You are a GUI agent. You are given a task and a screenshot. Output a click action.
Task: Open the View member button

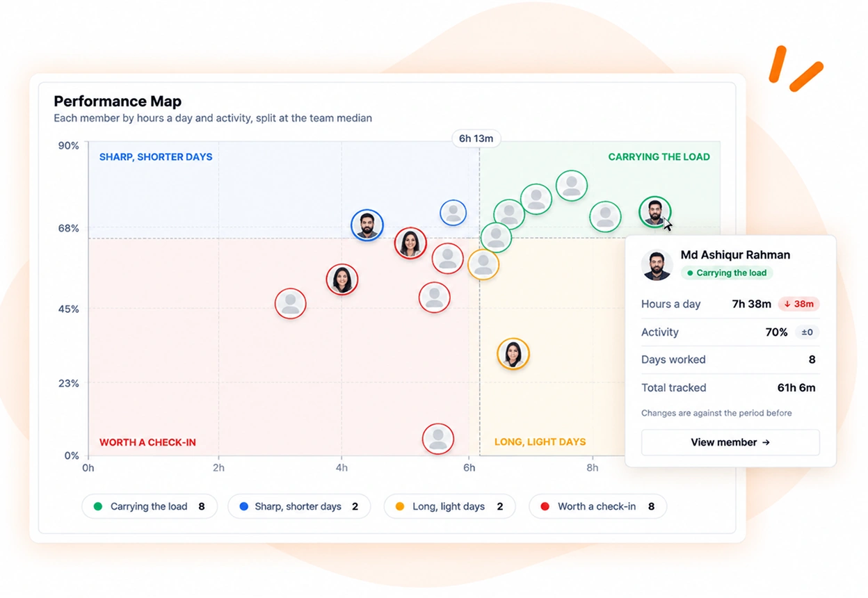click(x=730, y=442)
